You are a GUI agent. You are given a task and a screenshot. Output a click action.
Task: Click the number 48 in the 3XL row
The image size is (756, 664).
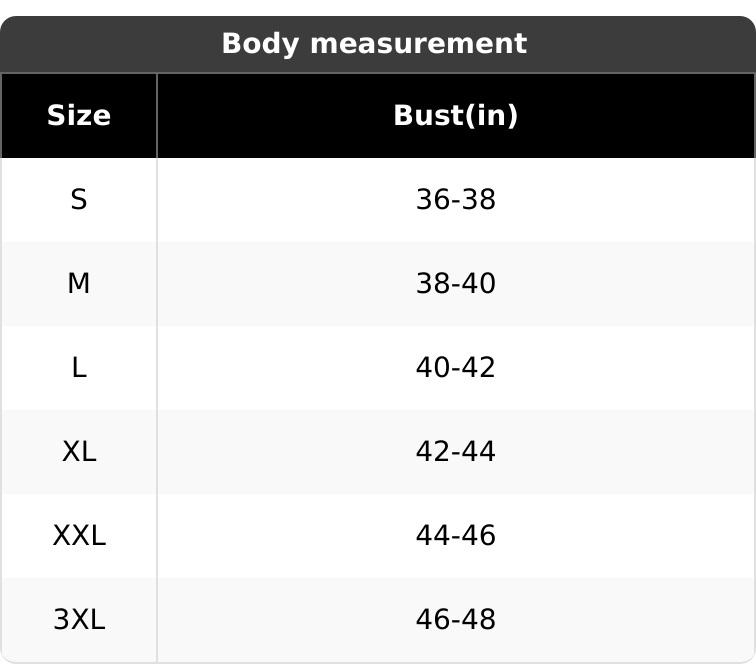[480, 620]
